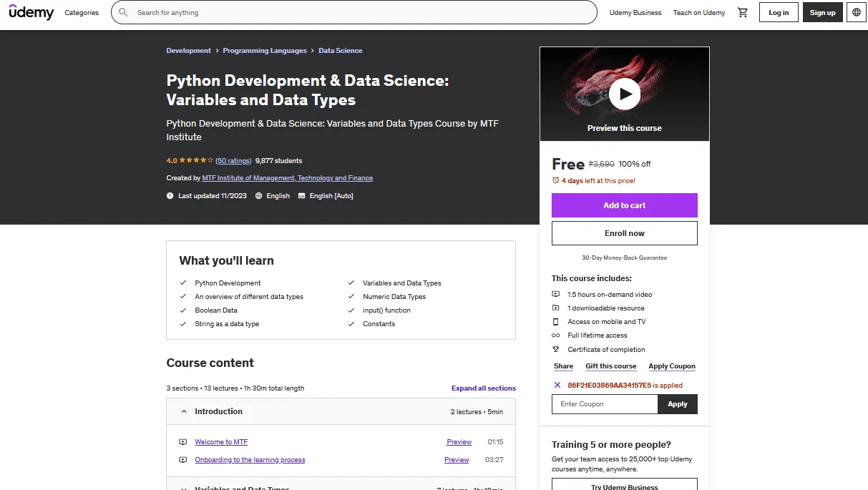
Task: Share this course
Action: point(563,366)
